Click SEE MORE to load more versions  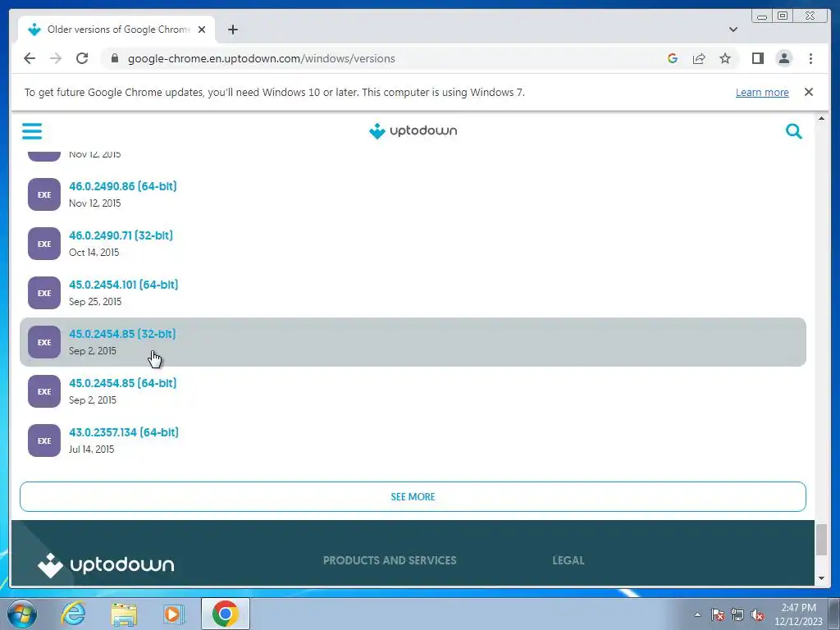(413, 496)
